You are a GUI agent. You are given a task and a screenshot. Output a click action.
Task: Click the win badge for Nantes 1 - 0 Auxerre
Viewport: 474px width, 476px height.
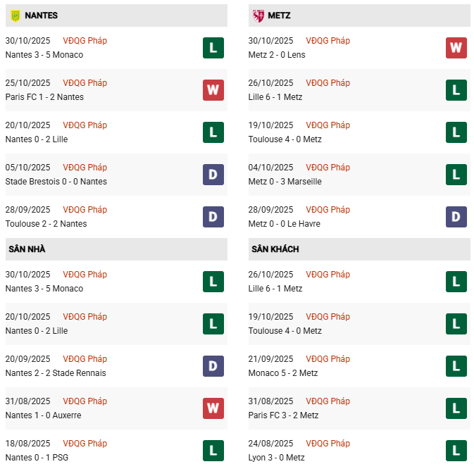pos(213,408)
